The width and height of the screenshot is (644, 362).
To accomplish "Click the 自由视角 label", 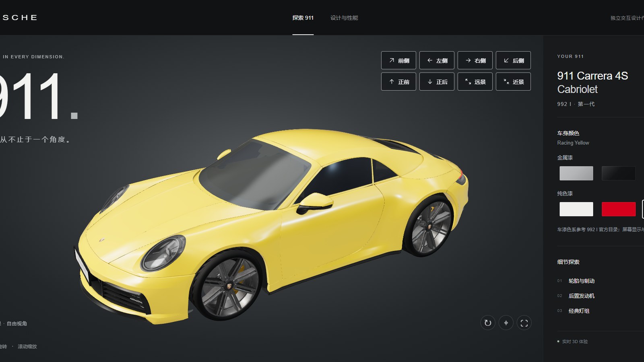I will tap(17, 323).
